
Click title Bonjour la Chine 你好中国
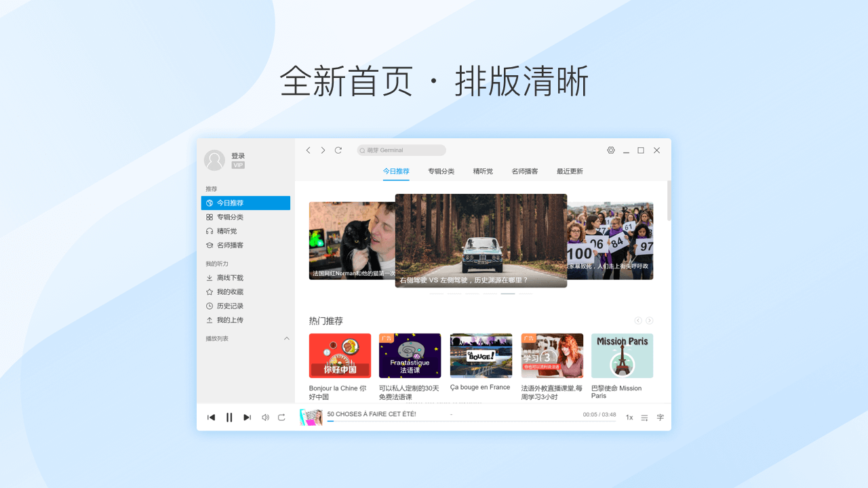[x=338, y=392]
